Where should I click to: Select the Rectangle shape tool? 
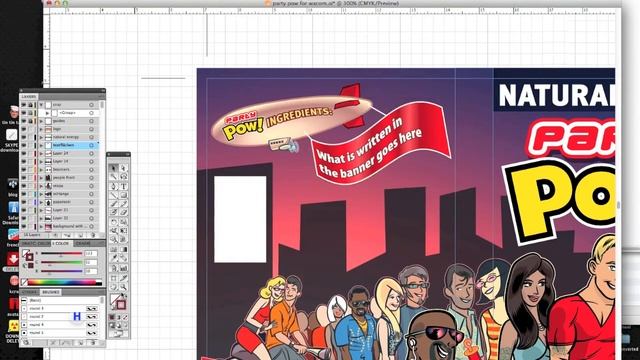[123, 195]
